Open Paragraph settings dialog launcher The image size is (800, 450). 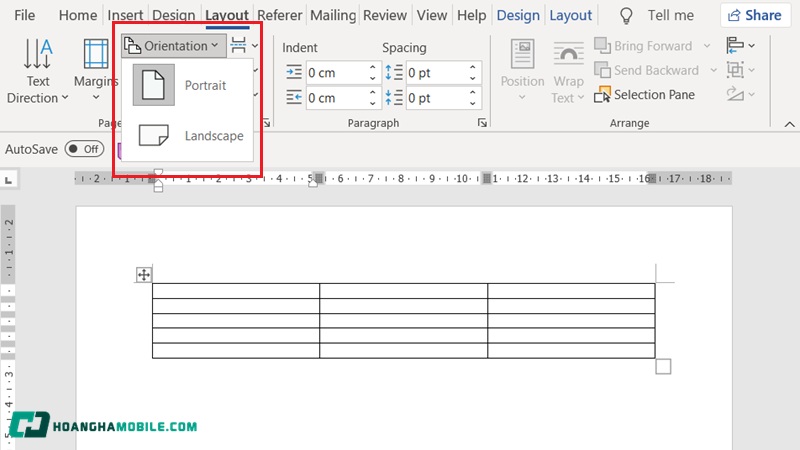(x=482, y=123)
